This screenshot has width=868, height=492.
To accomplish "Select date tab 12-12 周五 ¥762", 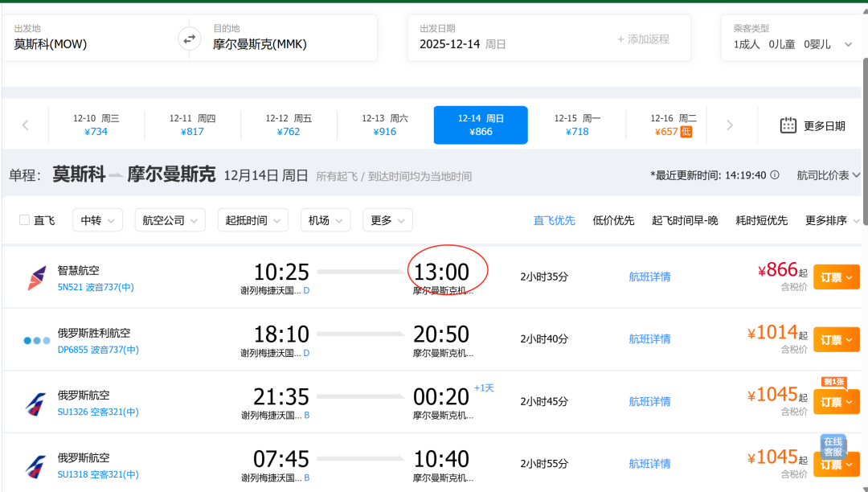I will pyautogui.click(x=289, y=125).
